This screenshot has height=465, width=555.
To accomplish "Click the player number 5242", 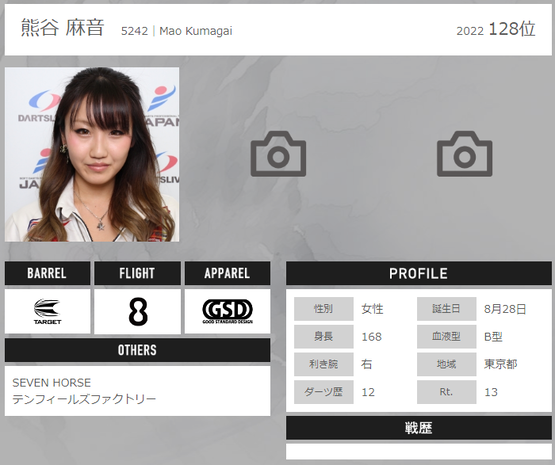I will 135,31.
